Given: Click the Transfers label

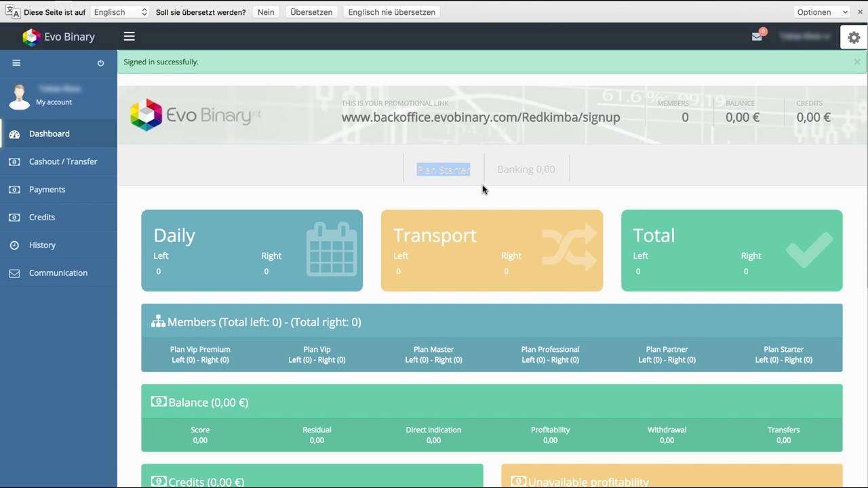Looking at the screenshot, I should point(783,430).
